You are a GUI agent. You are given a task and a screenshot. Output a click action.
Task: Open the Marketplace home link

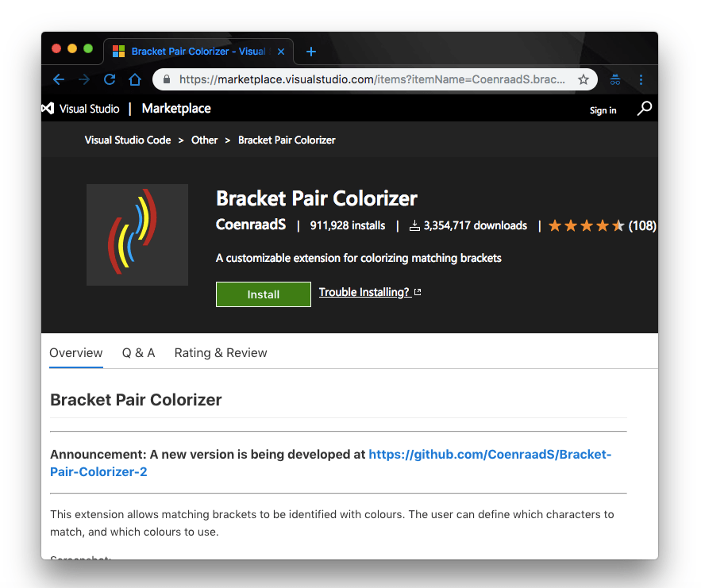click(x=176, y=109)
